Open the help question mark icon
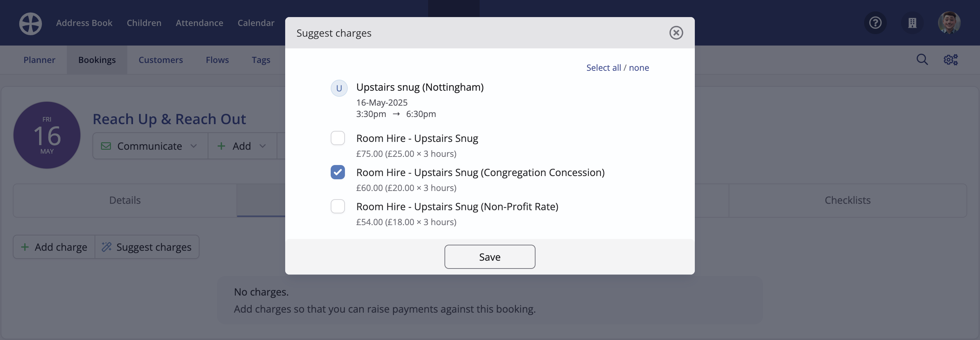 point(875,23)
